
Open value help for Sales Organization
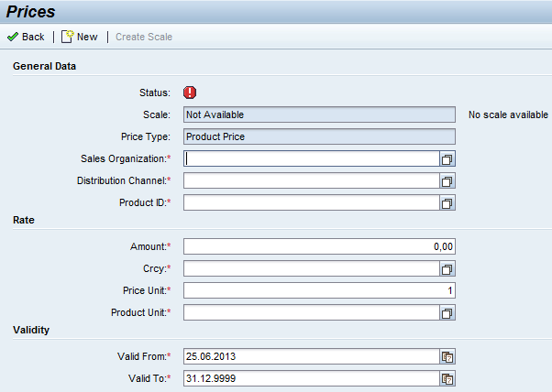pyautogui.click(x=447, y=158)
